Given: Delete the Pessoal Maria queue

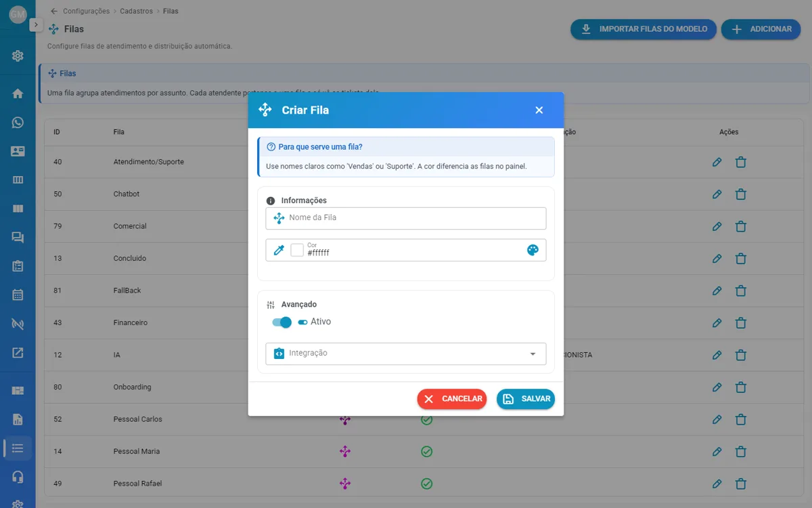Looking at the screenshot, I should coord(741,452).
